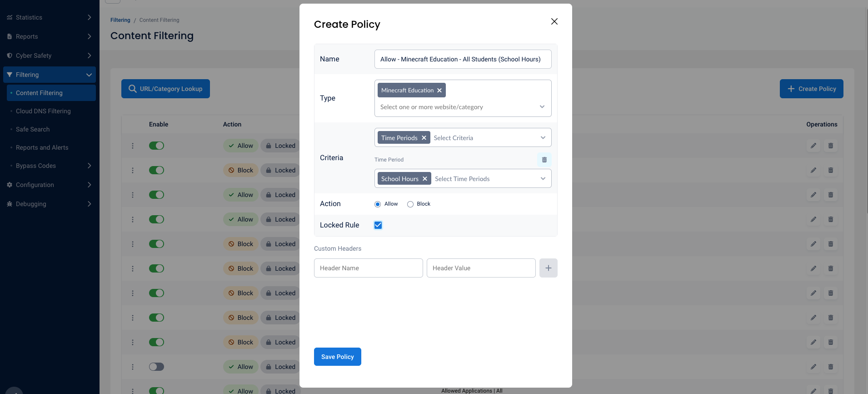Screen dimensions: 868x394
Task: Expand the Bypass Codes submenu
Action: tap(89, 166)
